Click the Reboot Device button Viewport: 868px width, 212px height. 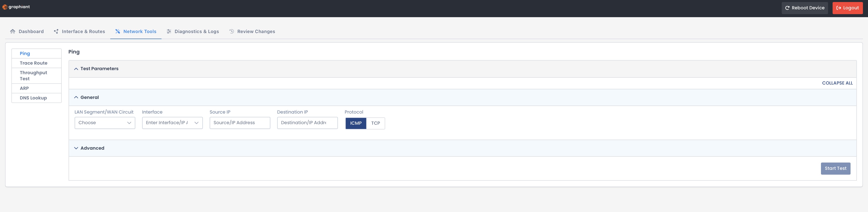pos(805,8)
